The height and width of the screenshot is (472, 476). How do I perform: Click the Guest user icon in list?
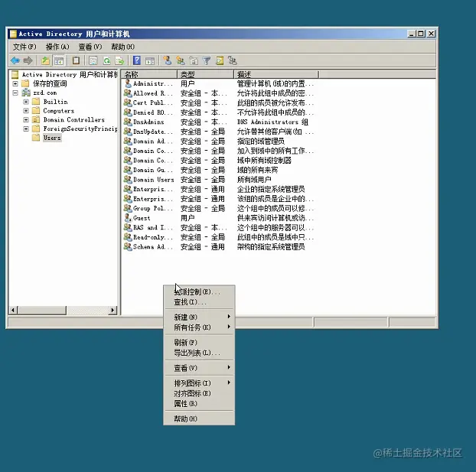[x=128, y=217]
